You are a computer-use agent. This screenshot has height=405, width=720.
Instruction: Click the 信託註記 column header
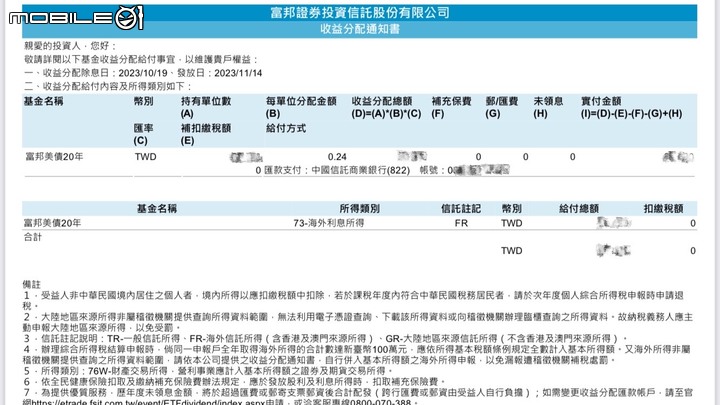pyautogui.click(x=461, y=209)
